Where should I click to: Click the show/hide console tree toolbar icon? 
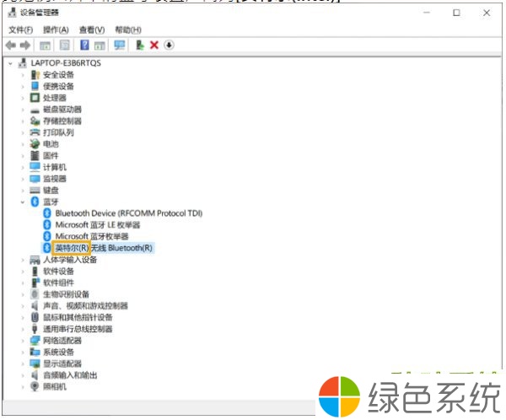pyautogui.click(x=45, y=46)
